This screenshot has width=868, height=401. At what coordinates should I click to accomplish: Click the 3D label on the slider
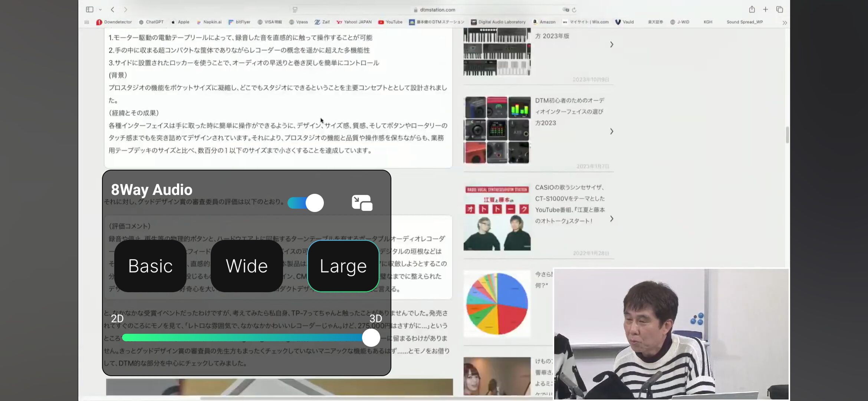pos(376,319)
